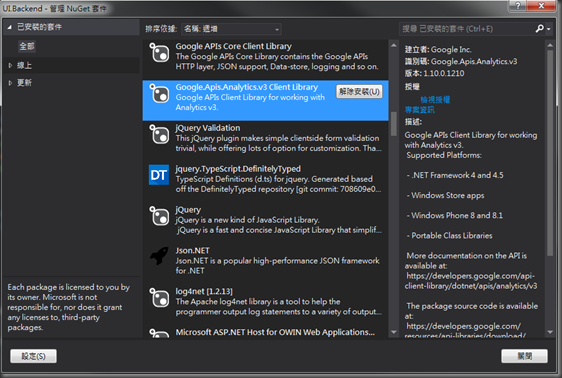Click the package list scroll down arrow
This screenshot has width=562, height=378.
[x=394, y=332]
